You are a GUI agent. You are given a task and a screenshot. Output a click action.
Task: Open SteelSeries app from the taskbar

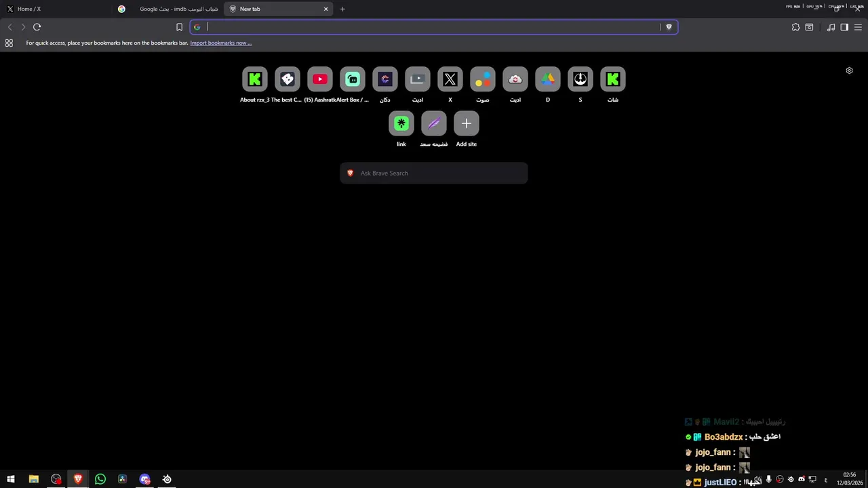click(167, 479)
